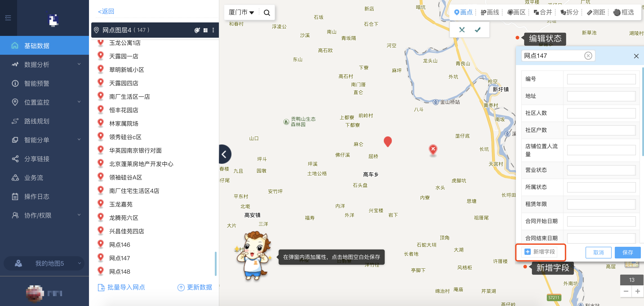Click the map zoom in plus button
The height and width of the screenshot is (306, 644).
(637, 291)
